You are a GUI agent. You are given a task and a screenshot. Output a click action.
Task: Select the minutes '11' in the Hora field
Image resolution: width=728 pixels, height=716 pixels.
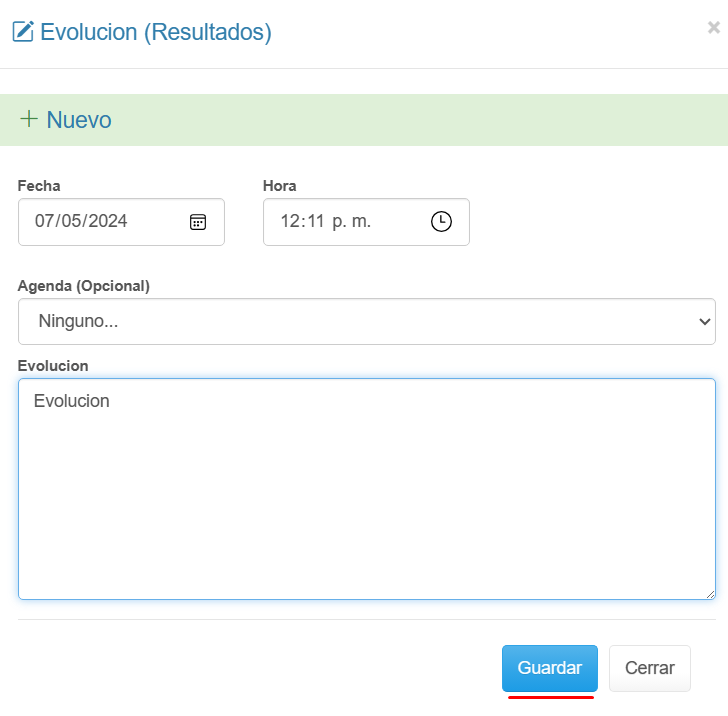click(316, 222)
